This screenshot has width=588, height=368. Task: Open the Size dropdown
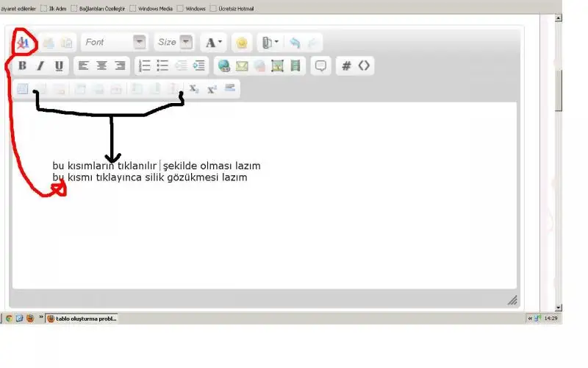[x=174, y=43]
